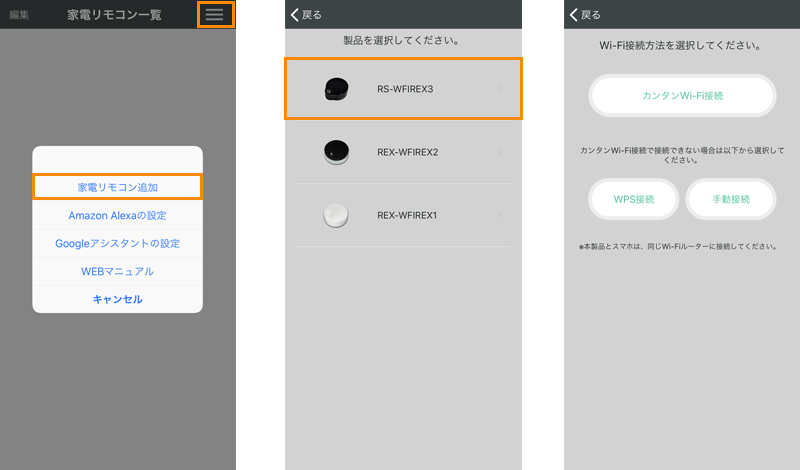Expand chevron on RS-WFIREX3 row
This screenshot has height=470, width=800.
click(x=499, y=89)
